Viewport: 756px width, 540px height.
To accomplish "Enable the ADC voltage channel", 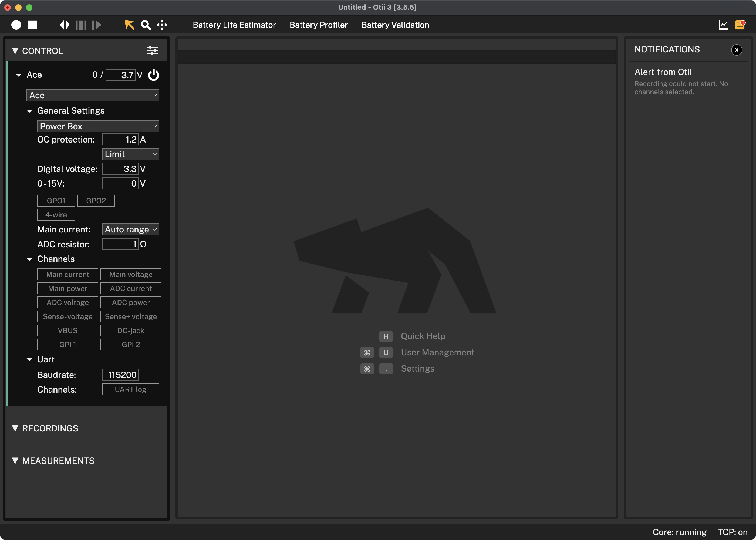I will click(x=68, y=302).
